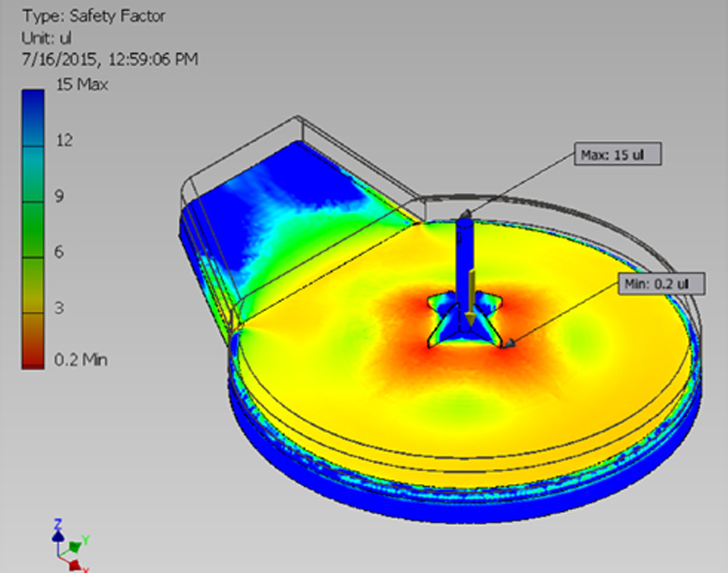Click the red X axis of the triad

[x=76, y=566]
